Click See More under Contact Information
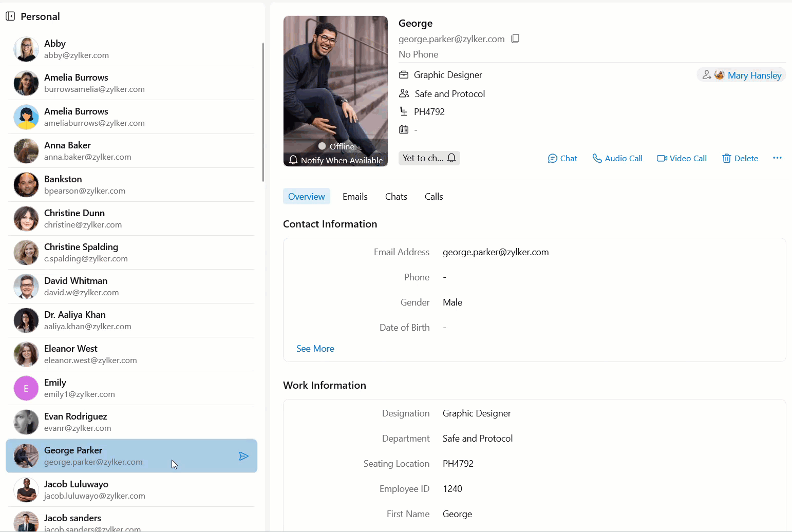The image size is (792, 532). [315, 349]
